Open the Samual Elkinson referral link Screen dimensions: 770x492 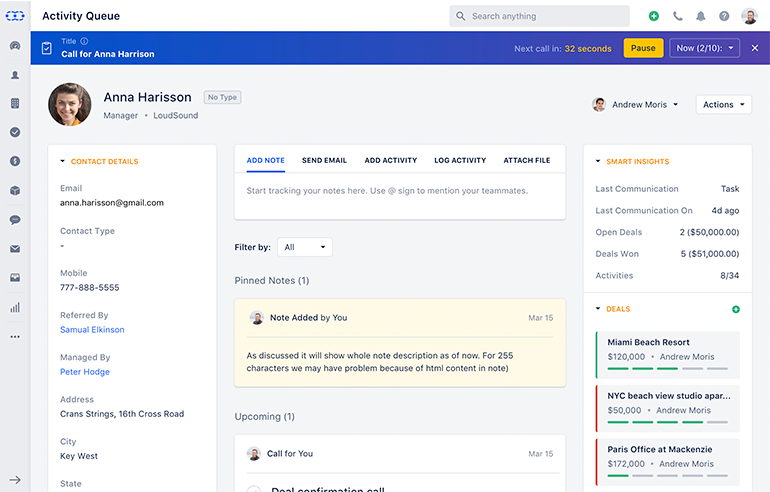pos(92,330)
